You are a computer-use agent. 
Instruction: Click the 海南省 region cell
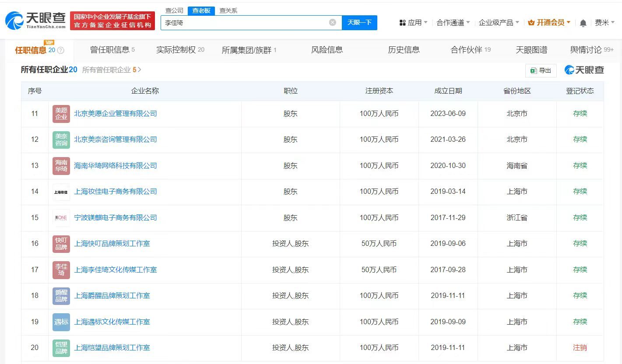[517, 166]
